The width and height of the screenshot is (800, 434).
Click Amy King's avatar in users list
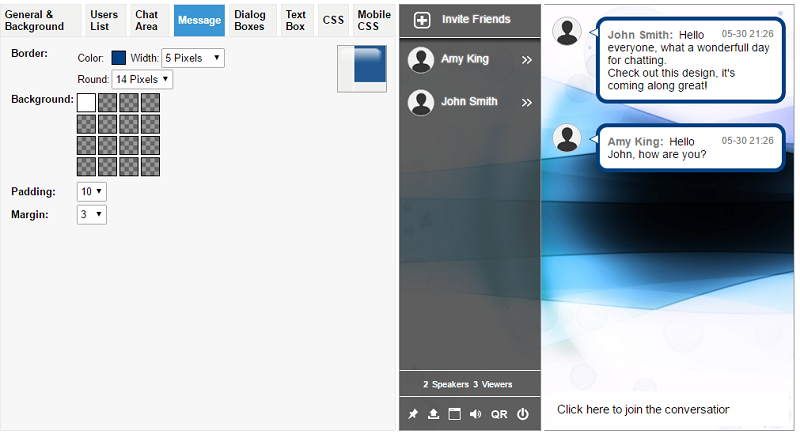point(421,60)
